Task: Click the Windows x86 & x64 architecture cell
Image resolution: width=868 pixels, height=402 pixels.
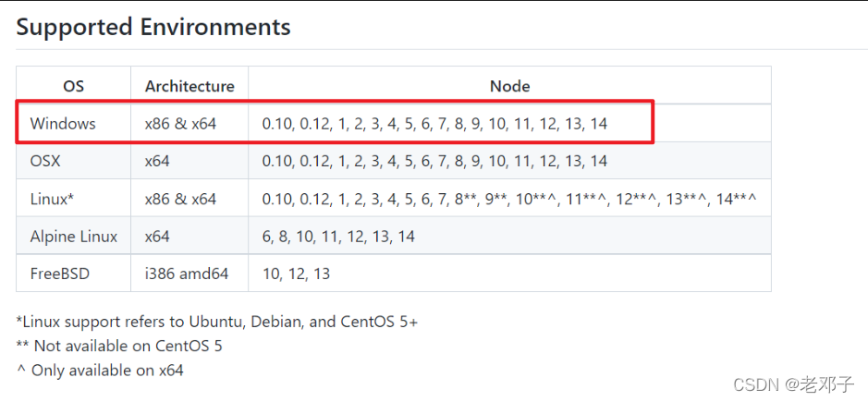Action: click(x=180, y=123)
